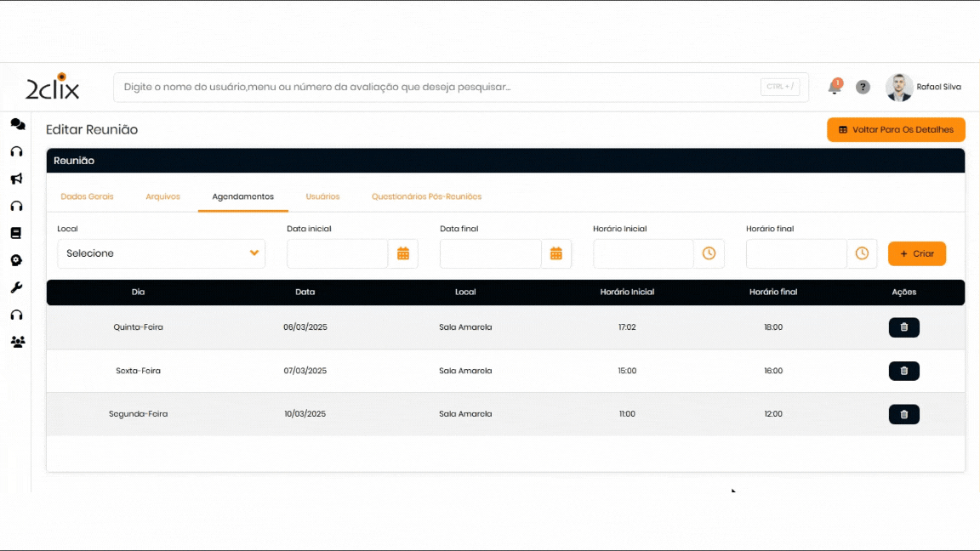Screen dimensions: 980x551
Task: Switch to the Questionários Pós-Reuniões tab
Action: coord(426,196)
